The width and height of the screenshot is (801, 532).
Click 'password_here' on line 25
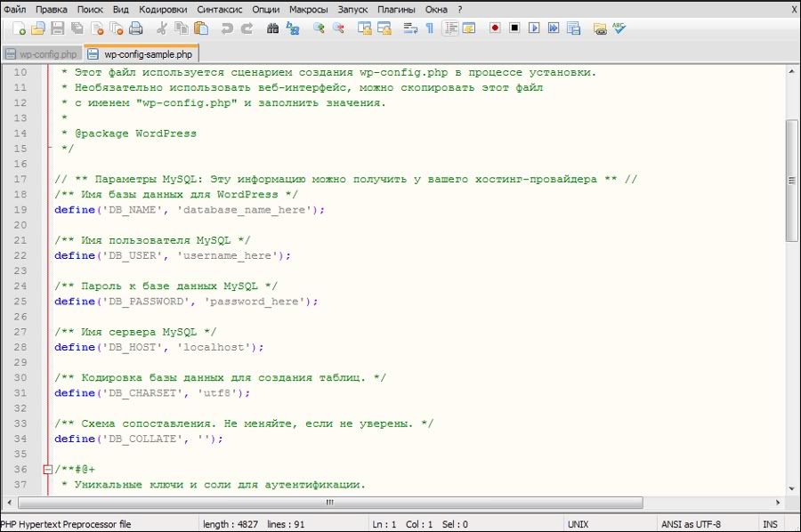click(254, 302)
